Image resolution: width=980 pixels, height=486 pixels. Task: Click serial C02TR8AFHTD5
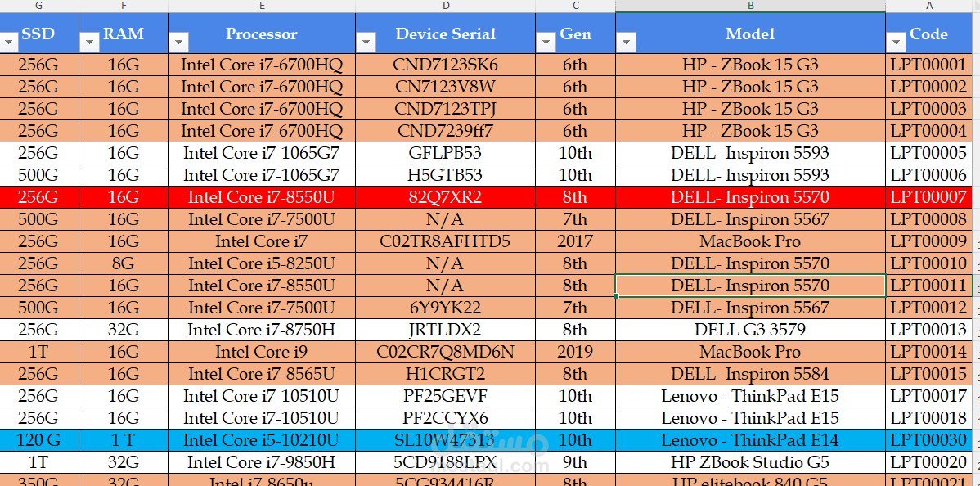[446, 241]
